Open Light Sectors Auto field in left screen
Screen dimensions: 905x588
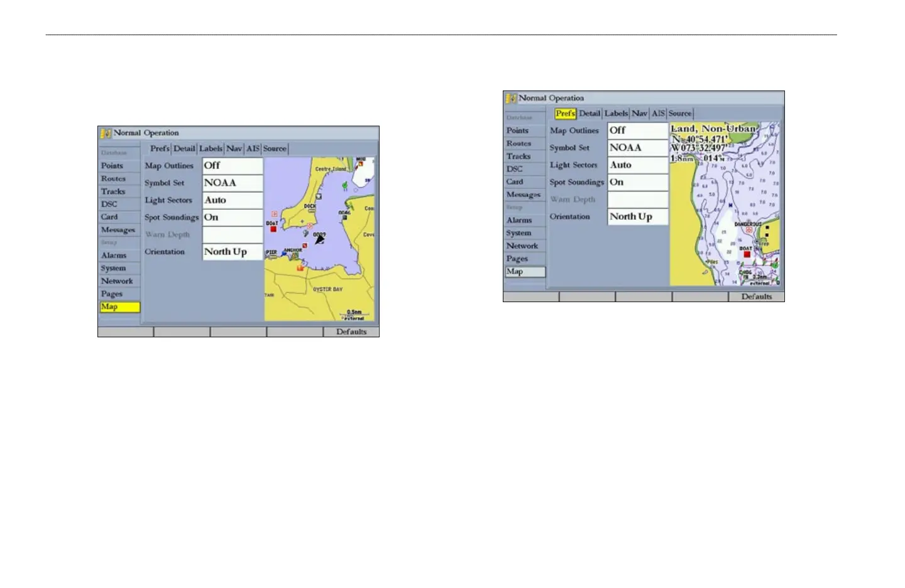(x=232, y=200)
